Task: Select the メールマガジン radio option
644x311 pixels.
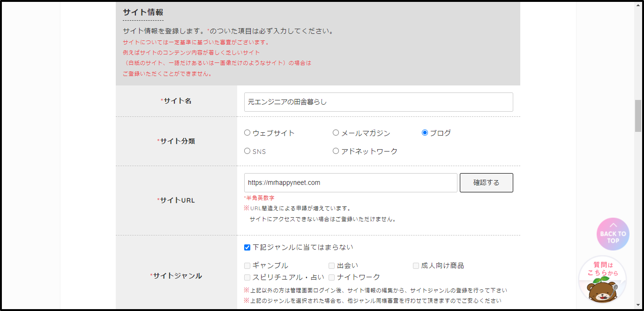Action: pyautogui.click(x=336, y=133)
